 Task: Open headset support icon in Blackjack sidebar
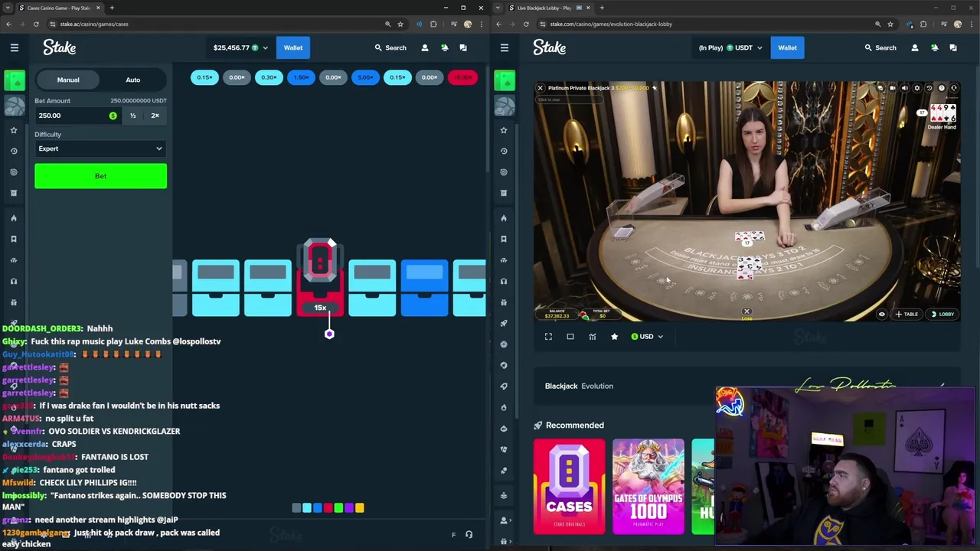[x=504, y=281]
